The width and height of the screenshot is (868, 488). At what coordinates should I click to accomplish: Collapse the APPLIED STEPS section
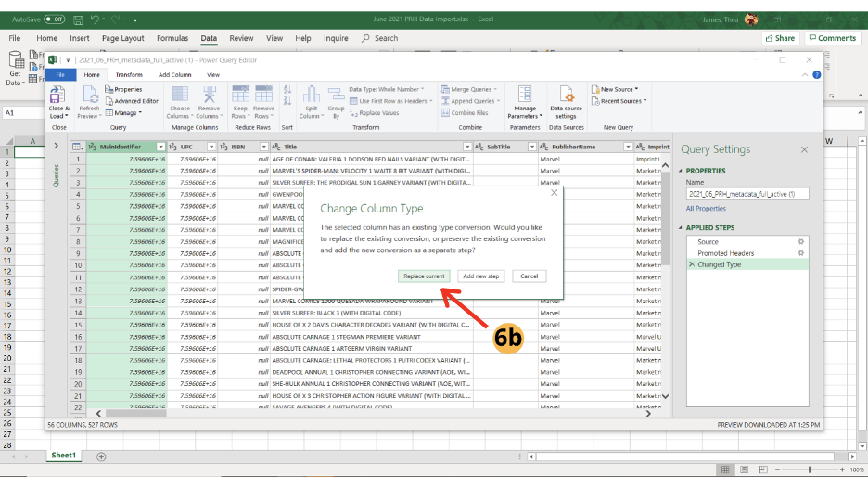point(681,227)
